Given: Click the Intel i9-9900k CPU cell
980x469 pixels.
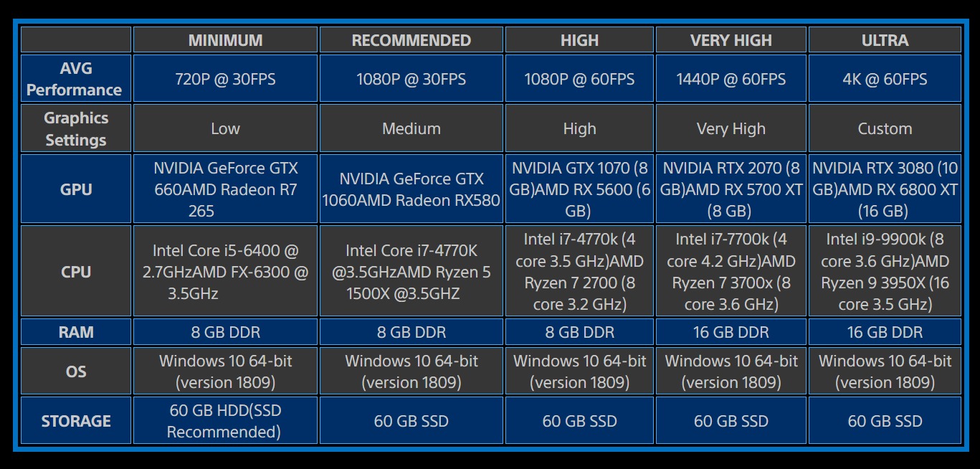Looking at the screenshot, I should pyautogui.click(x=885, y=272).
